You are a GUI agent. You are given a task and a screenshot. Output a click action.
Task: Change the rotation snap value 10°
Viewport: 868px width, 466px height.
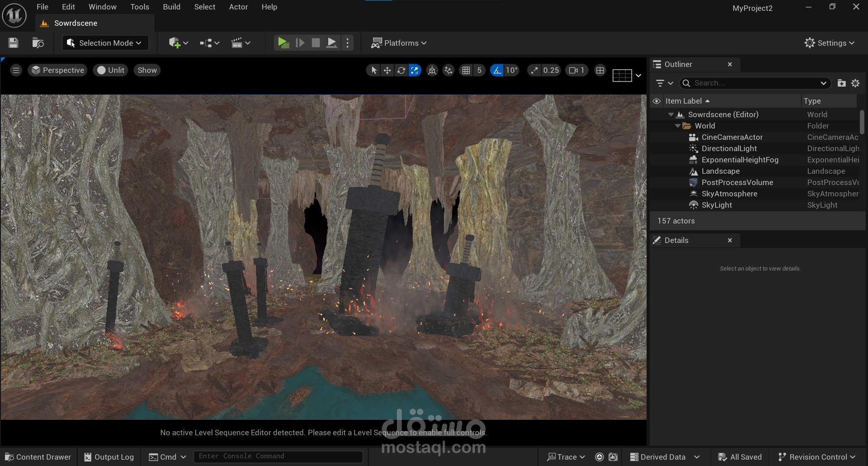(x=512, y=70)
